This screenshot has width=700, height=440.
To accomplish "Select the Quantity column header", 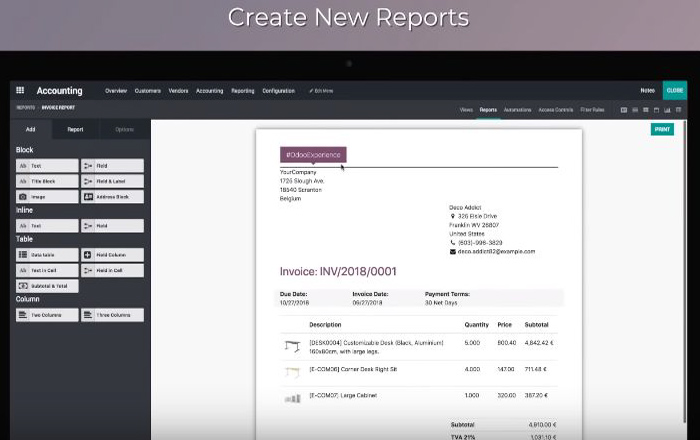I will coord(476,324).
